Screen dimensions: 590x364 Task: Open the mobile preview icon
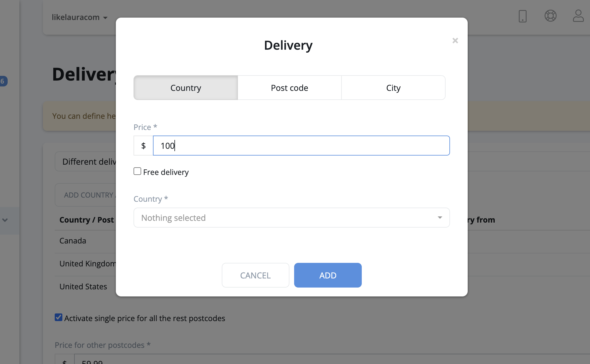522,16
